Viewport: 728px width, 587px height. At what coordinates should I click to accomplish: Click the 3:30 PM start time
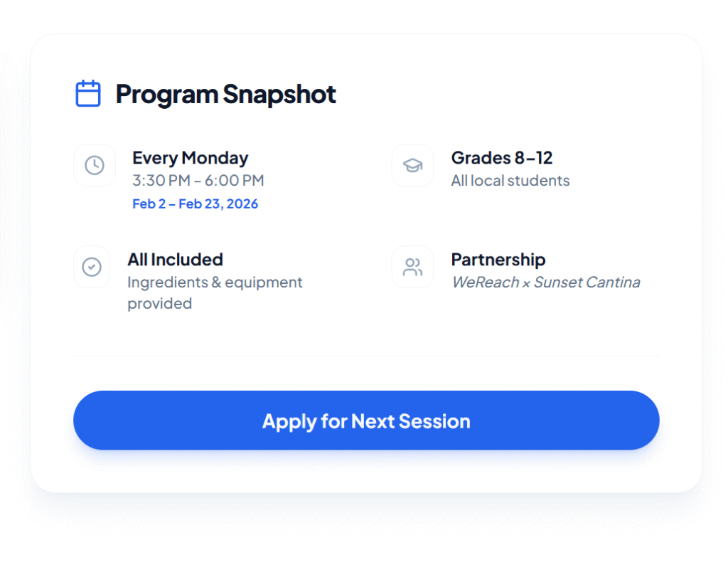click(x=161, y=181)
